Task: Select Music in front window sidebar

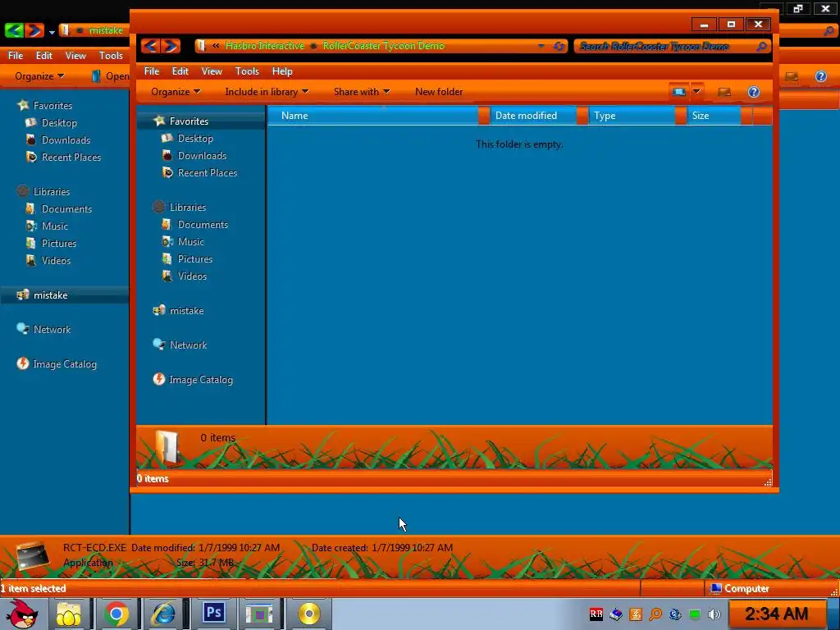Action: pos(190,242)
